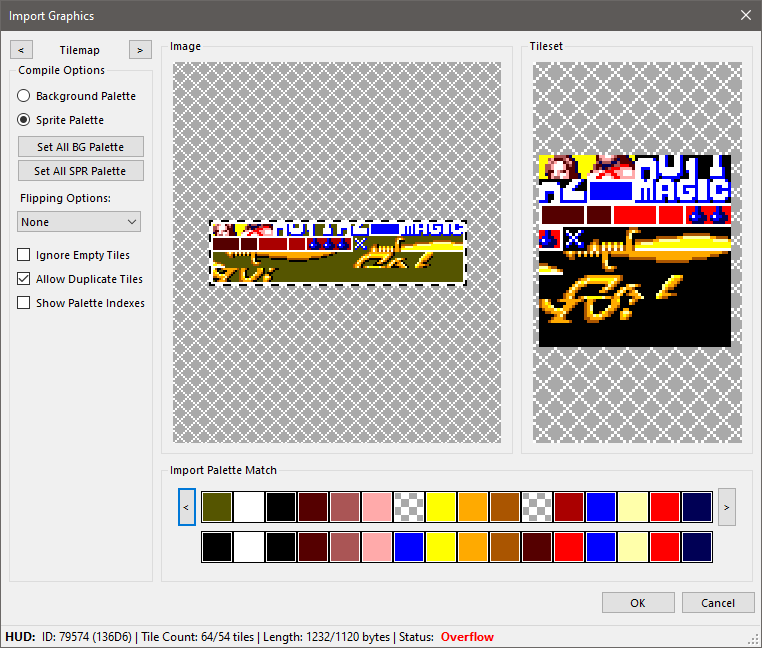Select blue swatch in the upper palette row
Screen dimensions: 762x648
[601, 507]
